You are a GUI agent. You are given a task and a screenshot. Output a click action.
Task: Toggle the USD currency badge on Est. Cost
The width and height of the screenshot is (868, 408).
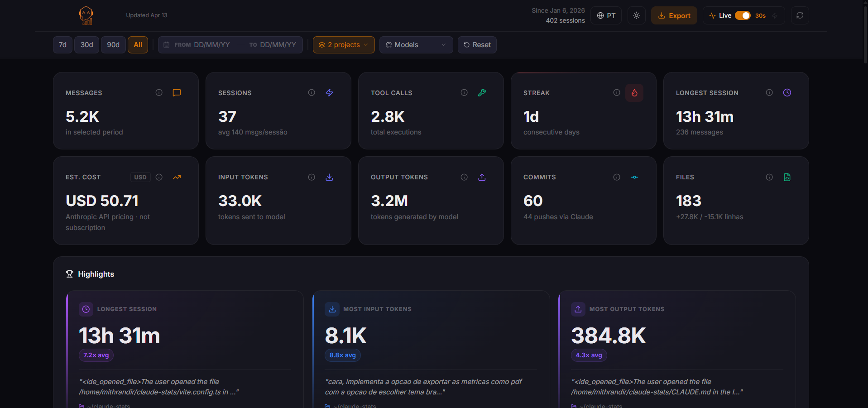click(x=140, y=177)
